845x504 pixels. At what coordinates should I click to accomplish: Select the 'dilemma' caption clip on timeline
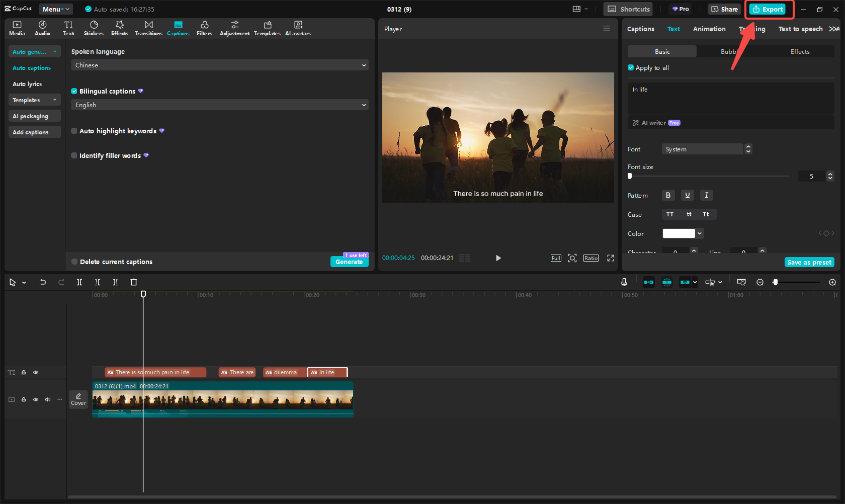click(x=284, y=372)
